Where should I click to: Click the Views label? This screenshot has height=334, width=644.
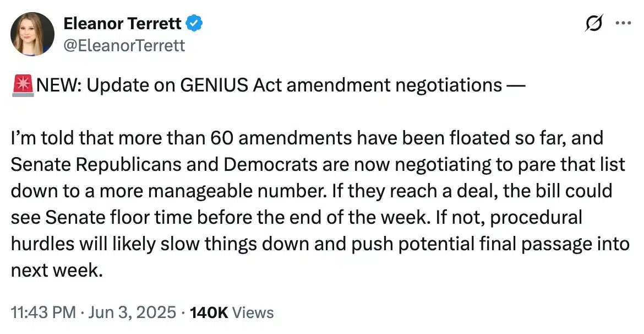click(253, 313)
